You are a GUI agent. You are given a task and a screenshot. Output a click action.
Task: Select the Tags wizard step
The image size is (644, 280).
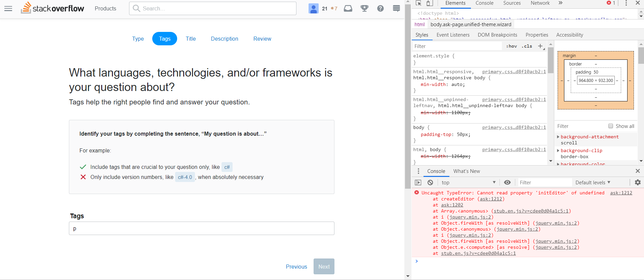tap(165, 39)
